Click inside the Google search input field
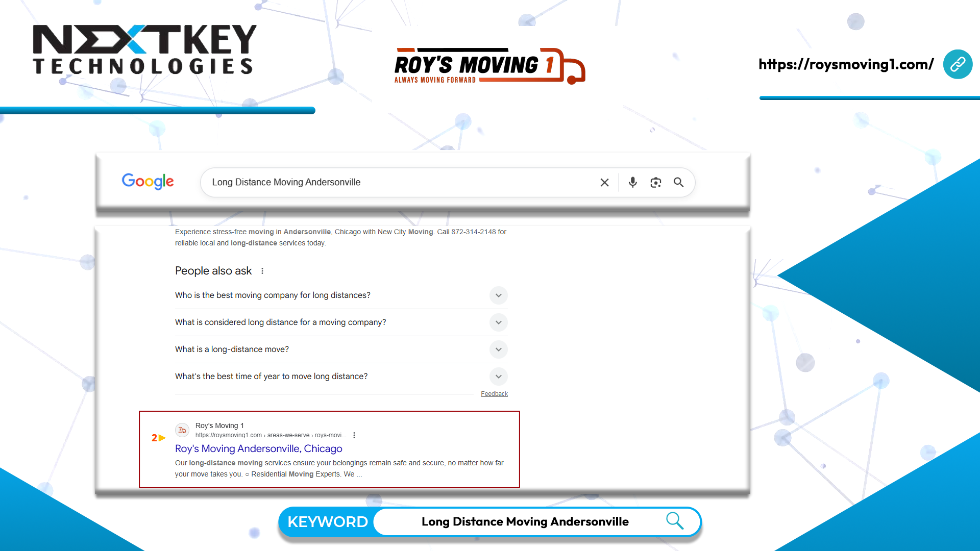The image size is (980, 551). (398, 183)
